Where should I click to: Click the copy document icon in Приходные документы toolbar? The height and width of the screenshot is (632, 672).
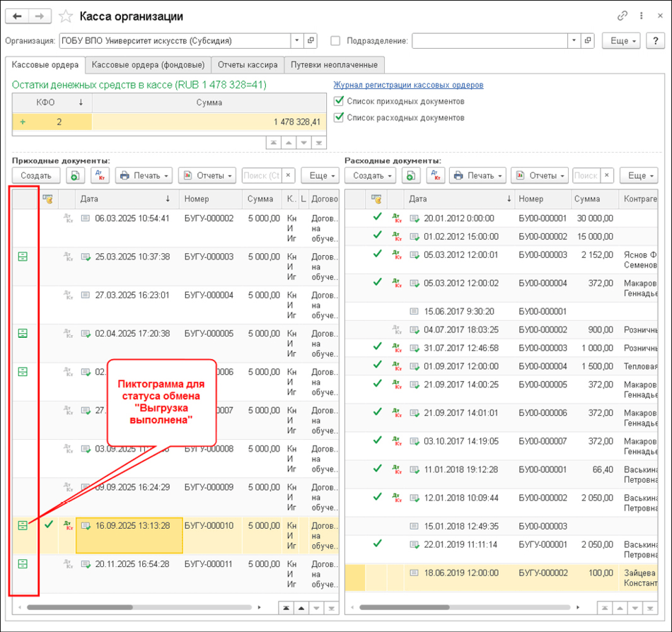(75, 175)
